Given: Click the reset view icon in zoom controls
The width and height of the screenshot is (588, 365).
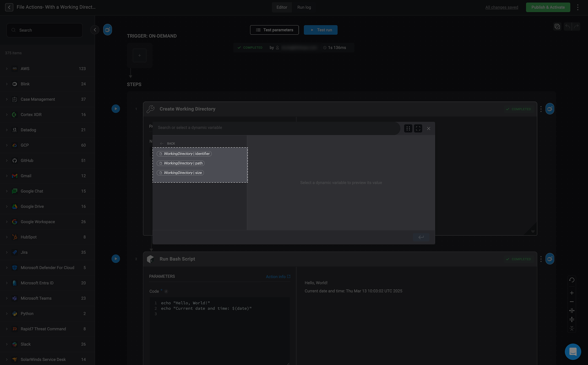Looking at the screenshot, I should [572, 280].
